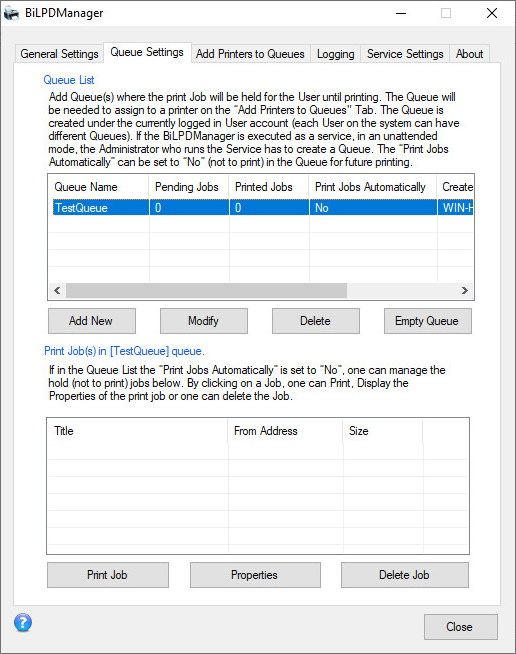
Task: Open the Service Settings tab
Action: coord(405,54)
